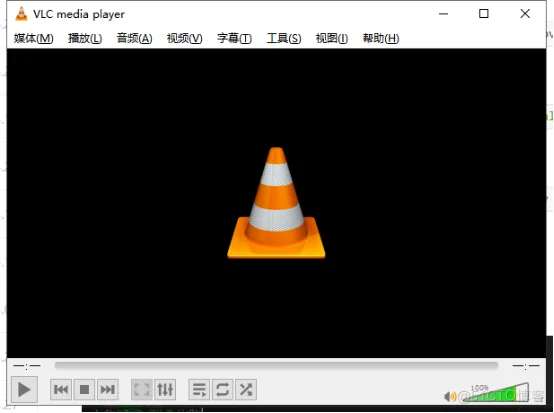Open the 视图(I) menu
554x413 pixels.
[332, 38]
